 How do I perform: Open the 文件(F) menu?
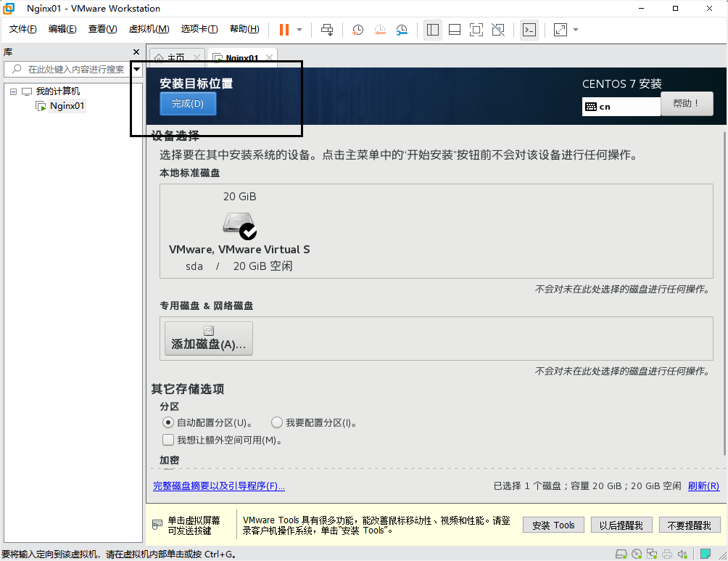(22, 29)
